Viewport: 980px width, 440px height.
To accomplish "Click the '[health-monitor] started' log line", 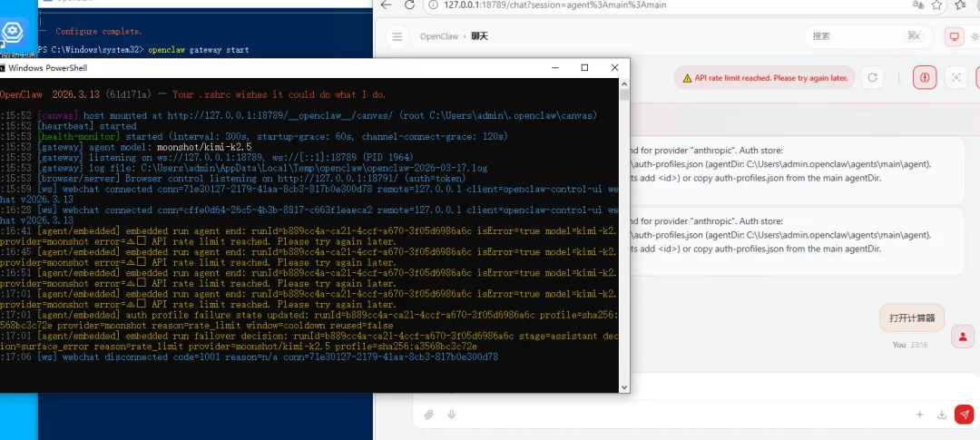I will pyautogui.click(x=254, y=136).
